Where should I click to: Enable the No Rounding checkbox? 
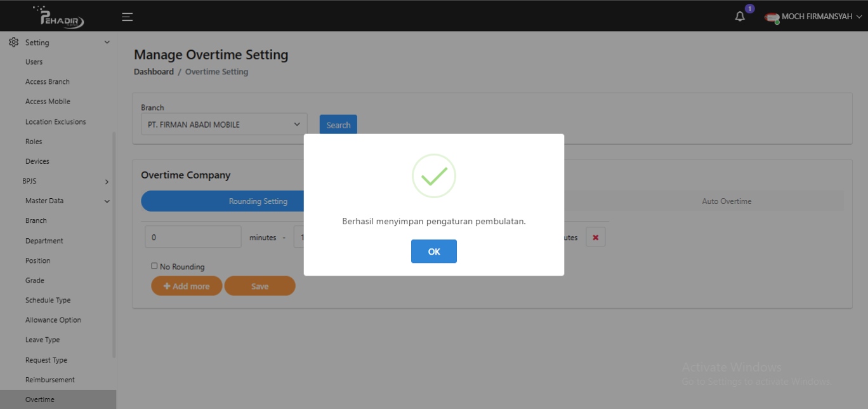click(x=154, y=266)
